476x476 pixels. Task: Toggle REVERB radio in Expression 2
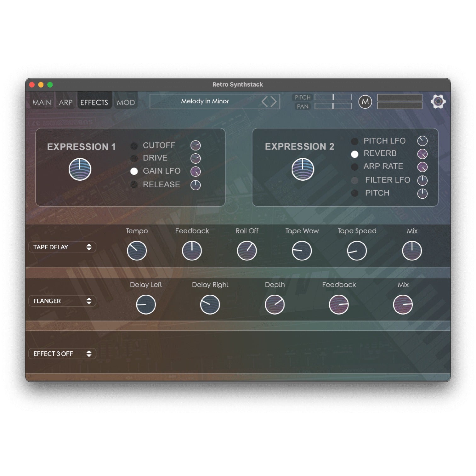[x=354, y=154]
